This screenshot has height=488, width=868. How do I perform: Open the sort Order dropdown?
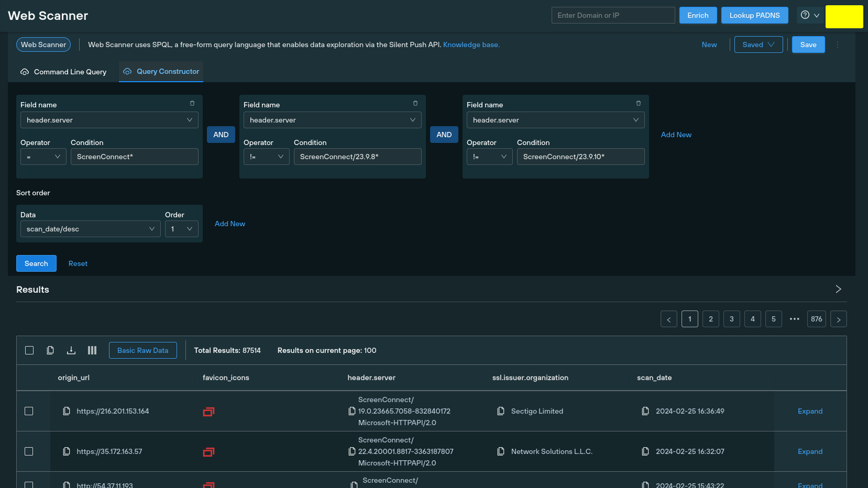coord(182,229)
